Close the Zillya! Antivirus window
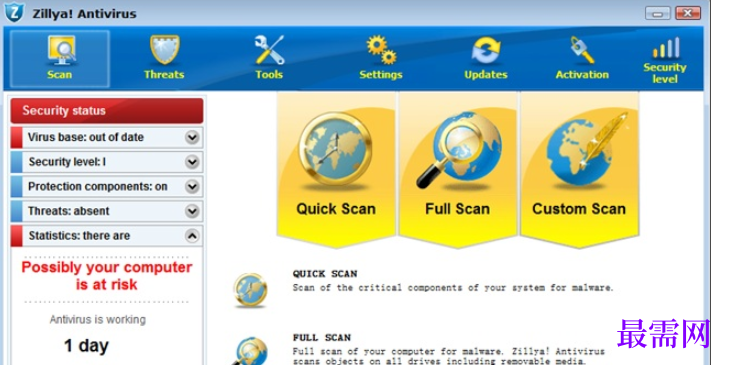729x365 pixels. 688,13
